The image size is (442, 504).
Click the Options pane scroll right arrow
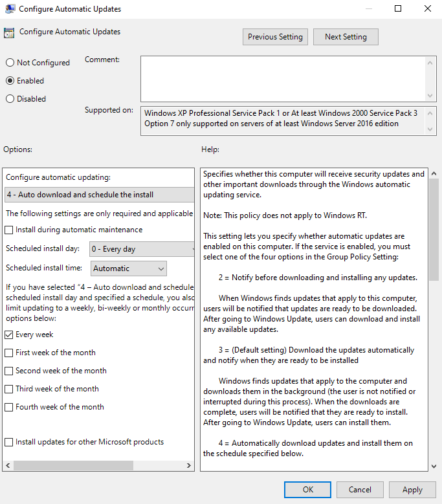[x=189, y=465]
